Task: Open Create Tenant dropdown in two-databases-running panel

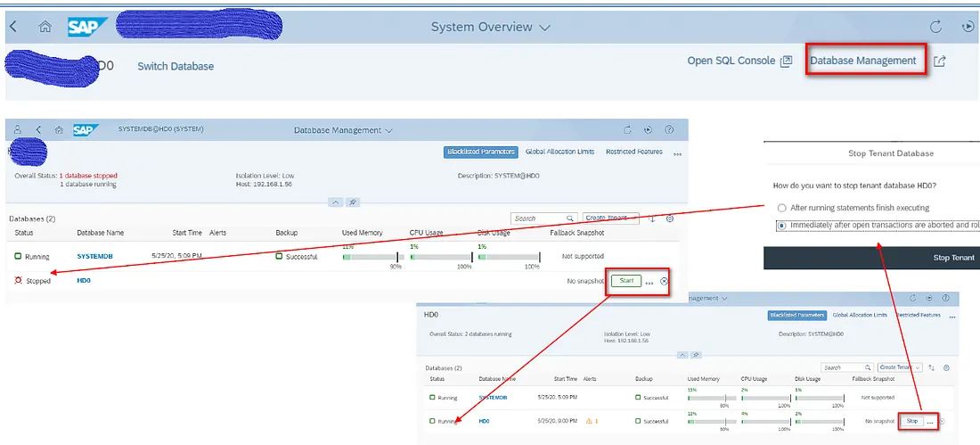Action: coord(900,367)
